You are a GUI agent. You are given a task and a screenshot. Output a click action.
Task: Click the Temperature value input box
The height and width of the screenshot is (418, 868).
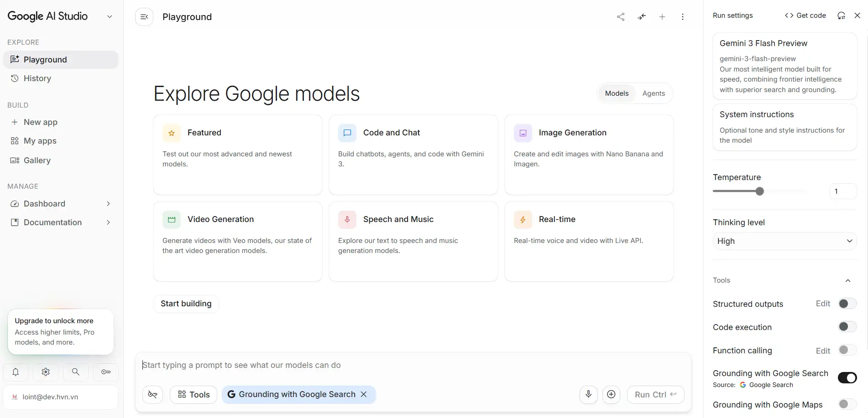pos(842,191)
